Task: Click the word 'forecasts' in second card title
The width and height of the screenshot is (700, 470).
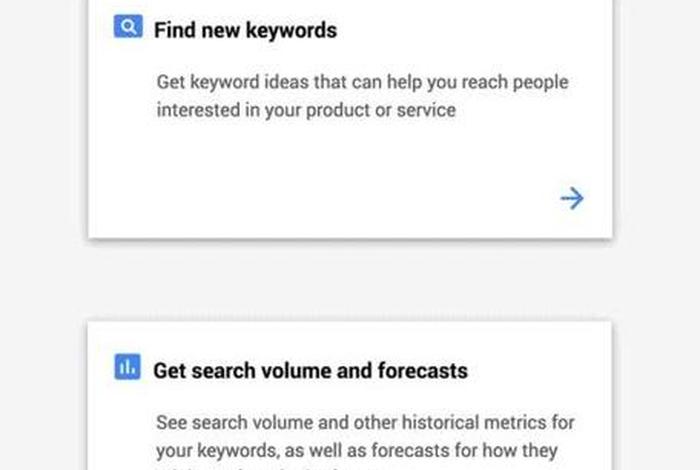Action: coord(423,371)
